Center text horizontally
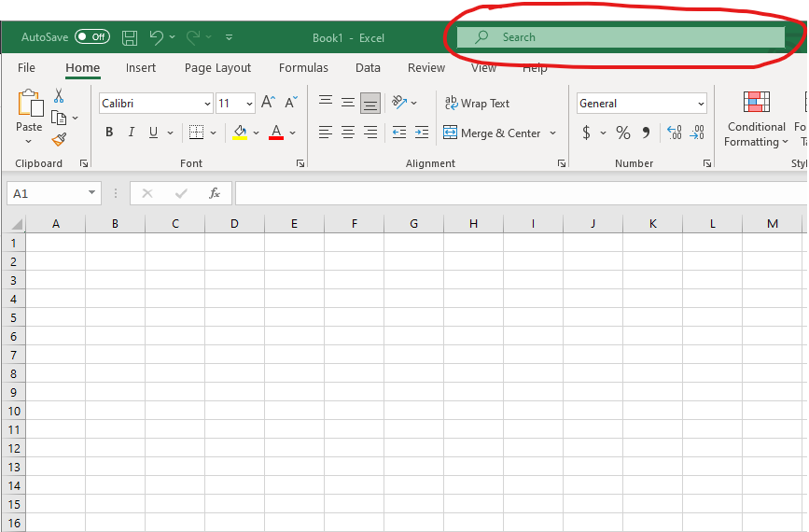This screenshot has width=809, height=532. click(348, 133)
